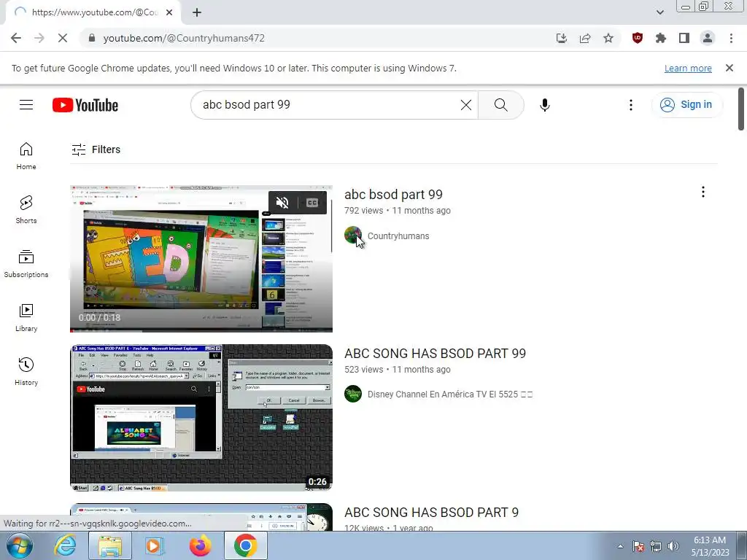Open network tray icon

tap(656, 546)
